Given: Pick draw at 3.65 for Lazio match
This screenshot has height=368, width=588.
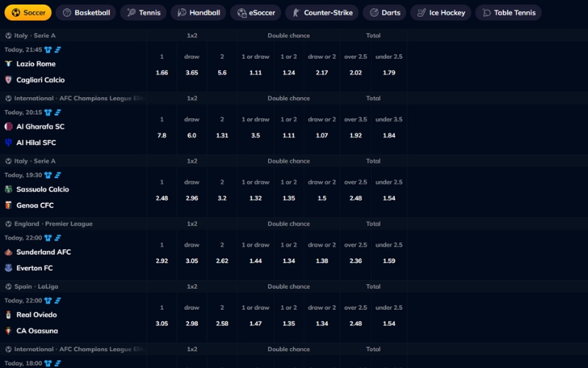Looking at the screenshot, I should (192, 72).
